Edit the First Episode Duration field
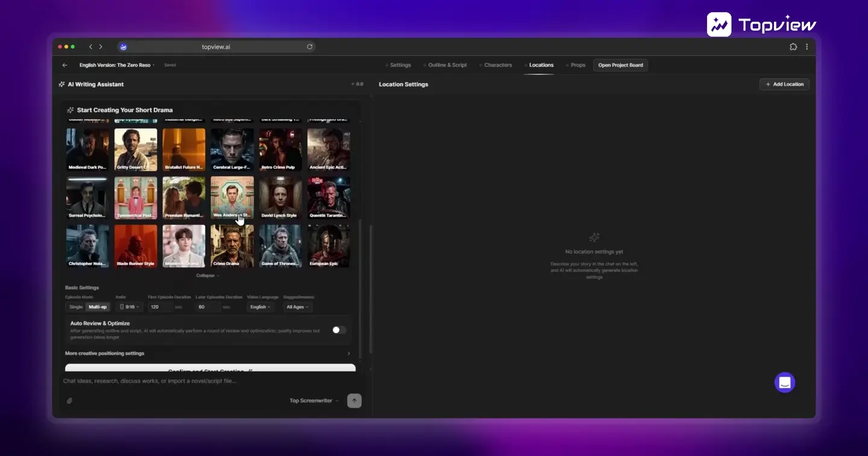 point(160,307)
